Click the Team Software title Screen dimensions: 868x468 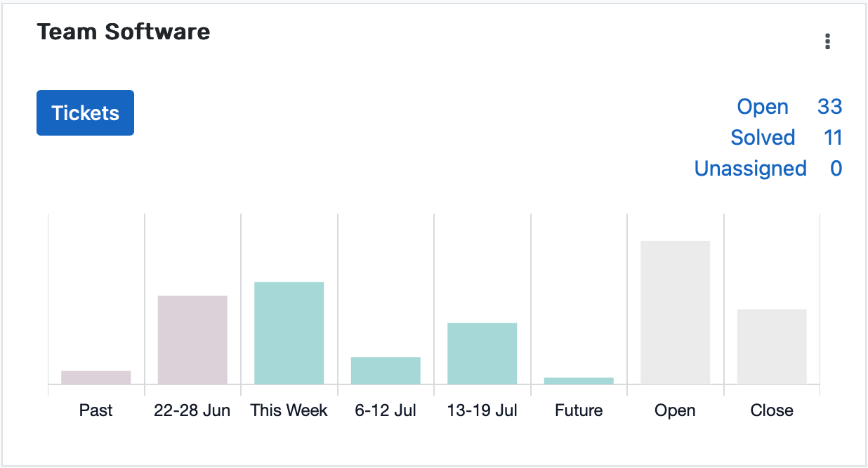pos(124,32)
